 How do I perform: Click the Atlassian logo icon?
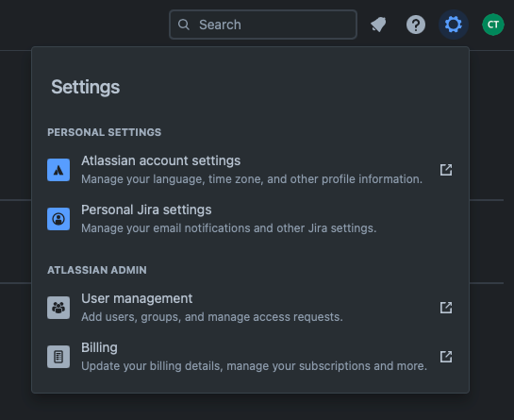[58, 170]
